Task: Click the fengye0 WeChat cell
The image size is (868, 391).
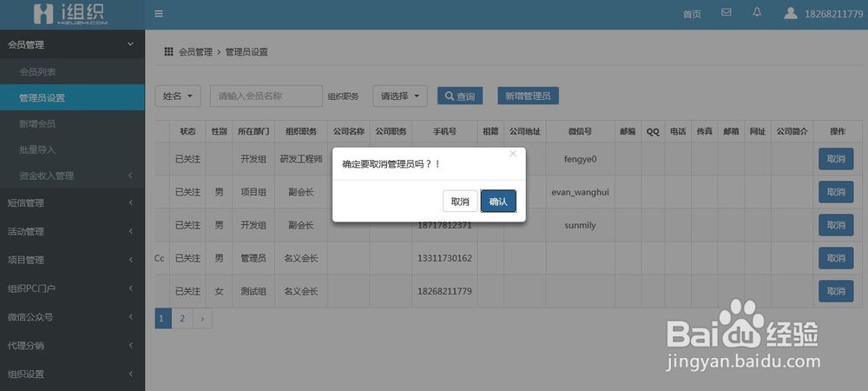Action: point(580,159)
